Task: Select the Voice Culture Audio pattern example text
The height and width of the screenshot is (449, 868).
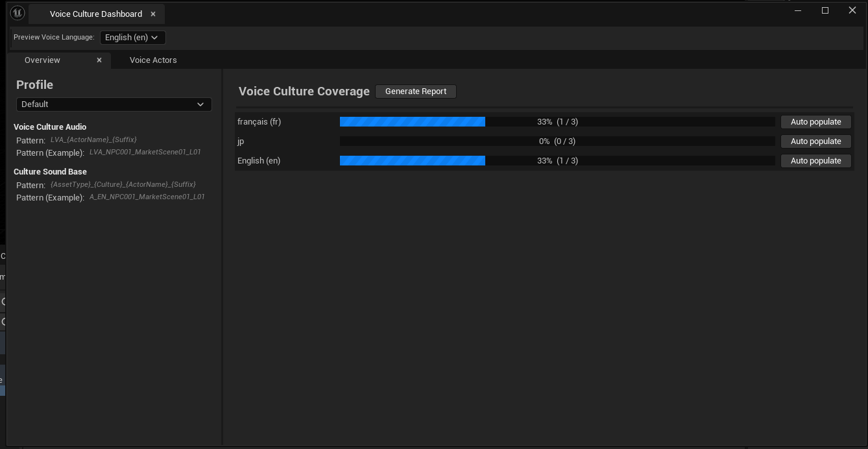Action: coord(145,152)
